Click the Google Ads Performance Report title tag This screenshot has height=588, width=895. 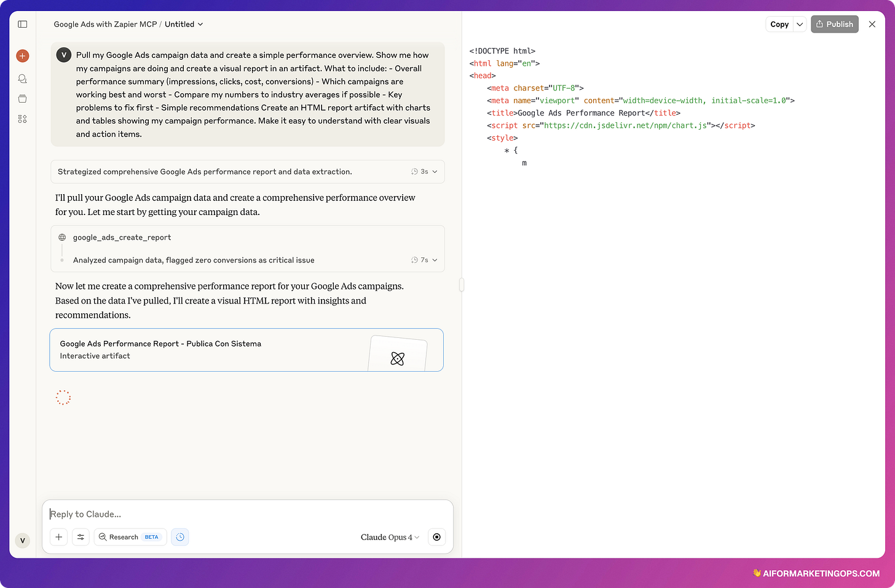click(x=583, y=113)
